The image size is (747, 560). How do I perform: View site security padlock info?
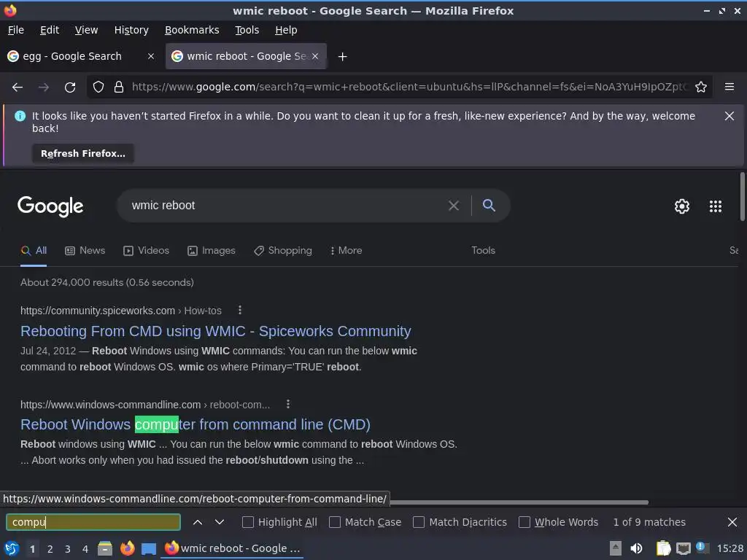coord(119,87)
